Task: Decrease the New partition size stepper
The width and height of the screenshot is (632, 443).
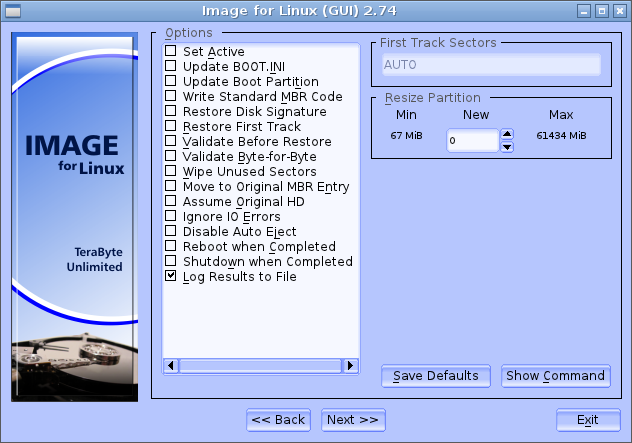Action: [507, 147]
